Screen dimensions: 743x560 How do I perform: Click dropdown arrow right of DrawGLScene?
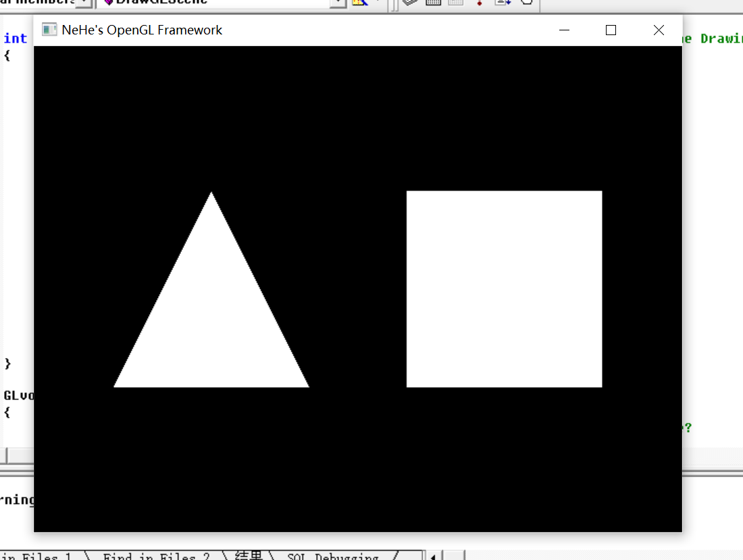338,3
